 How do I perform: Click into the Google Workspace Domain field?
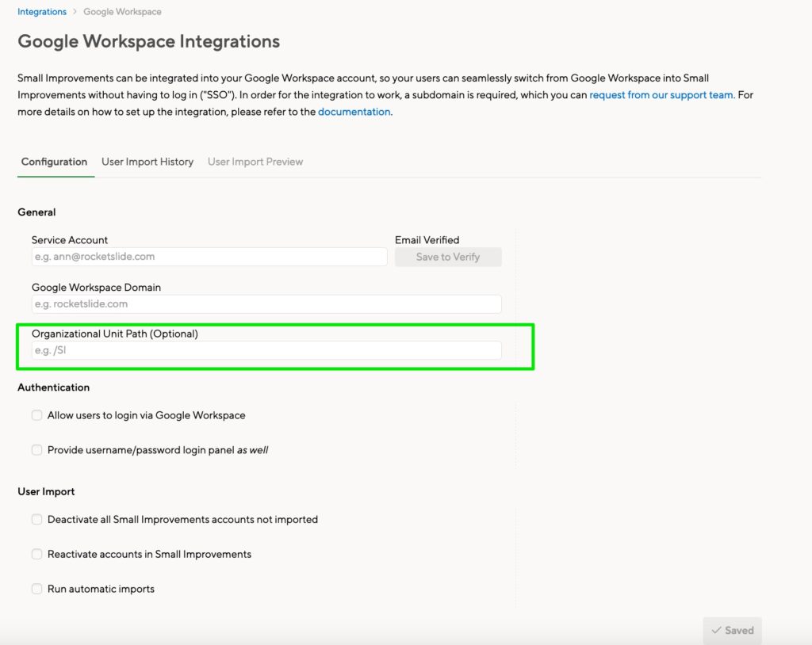click(266, 304)
